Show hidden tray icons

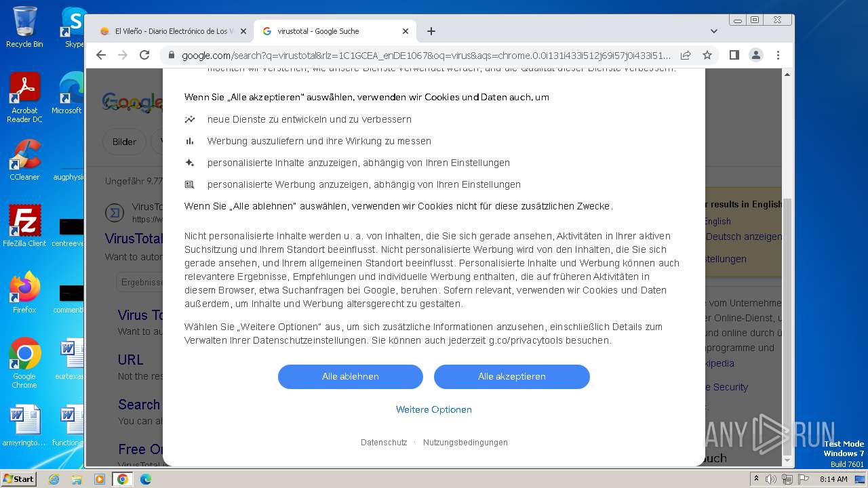tap(757, 479)
